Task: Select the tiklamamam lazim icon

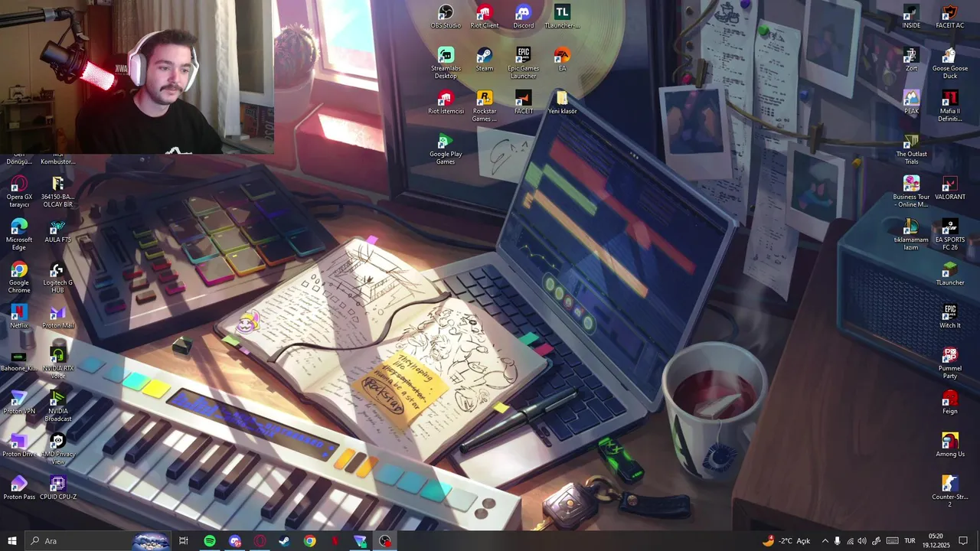Action: pyautogui.click(x=911, y=235)
